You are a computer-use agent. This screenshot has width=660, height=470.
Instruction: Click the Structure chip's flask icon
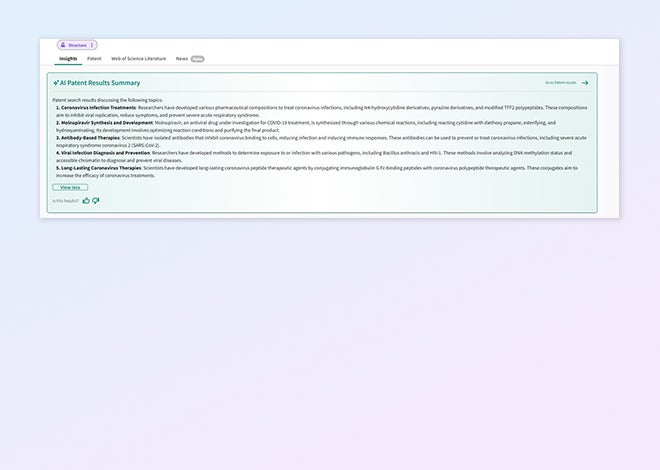pos(63,45)
